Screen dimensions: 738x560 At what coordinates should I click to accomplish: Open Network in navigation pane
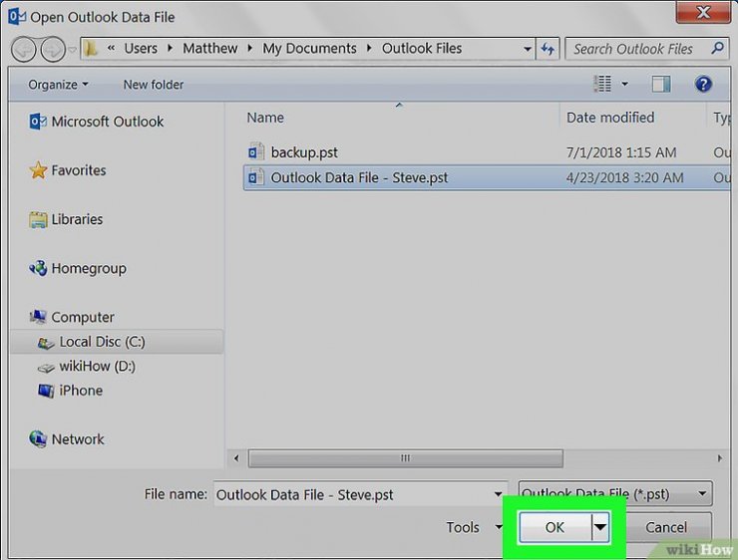[78, 439]
